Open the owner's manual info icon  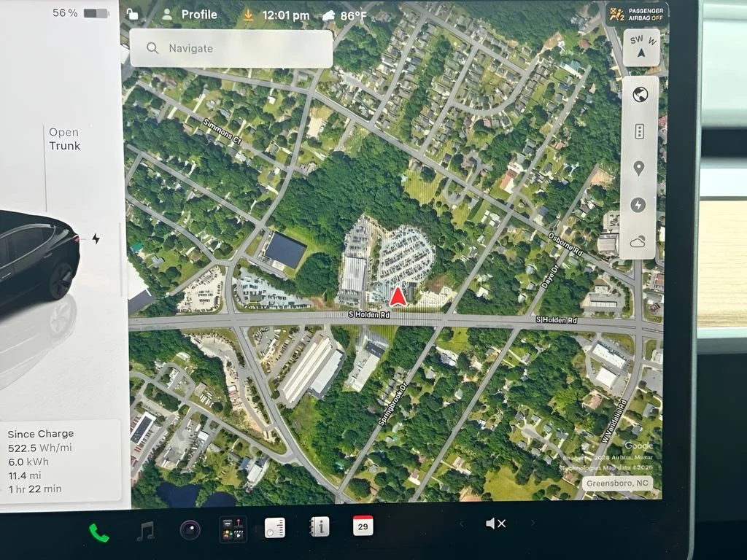tap(320, 526)
